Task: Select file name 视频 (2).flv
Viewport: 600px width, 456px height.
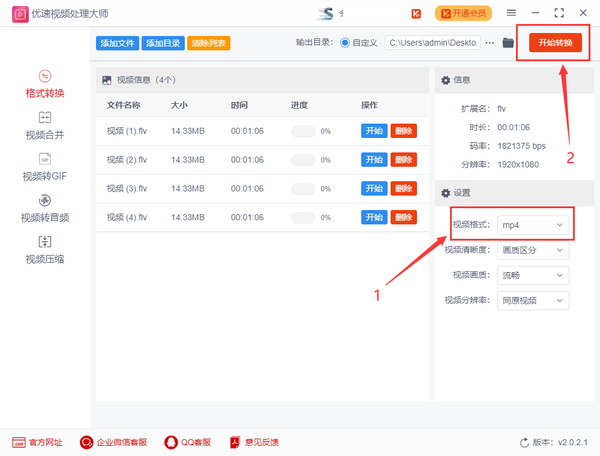Action: 127,160
